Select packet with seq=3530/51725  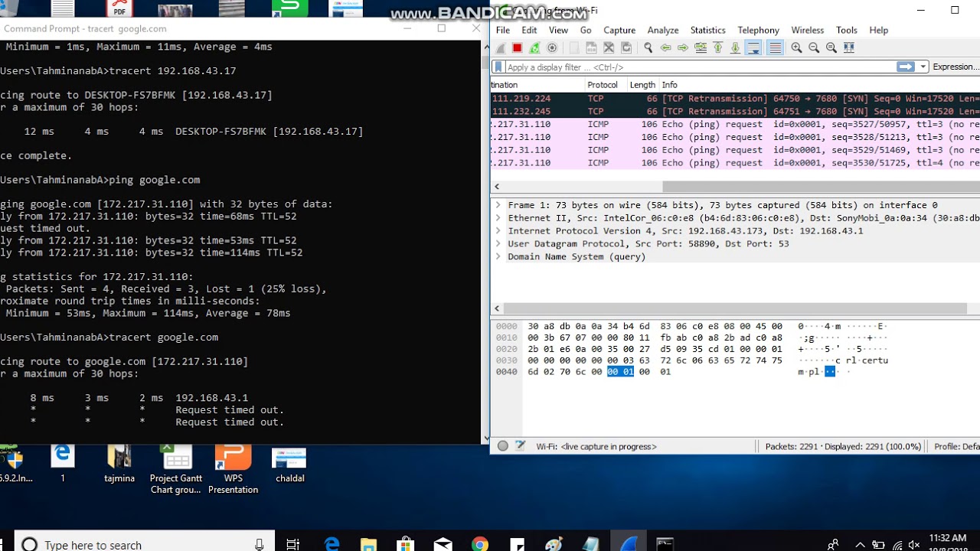[x=735, y=163]
